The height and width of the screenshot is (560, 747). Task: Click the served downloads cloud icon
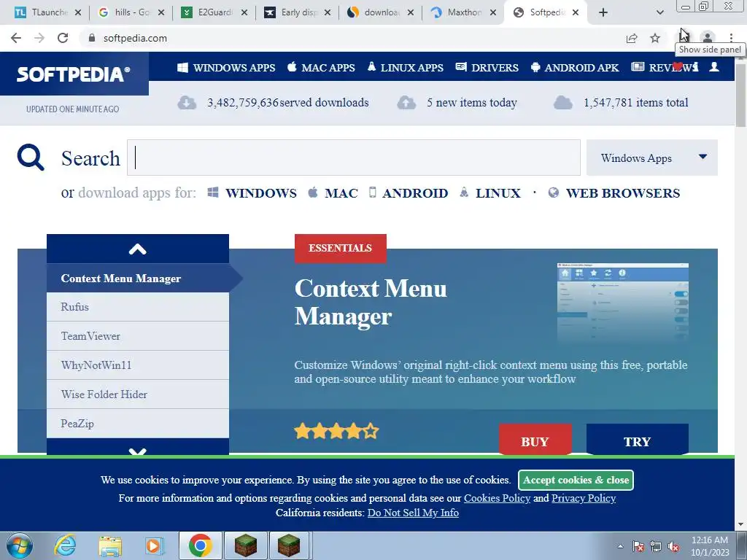coord(187,102)
